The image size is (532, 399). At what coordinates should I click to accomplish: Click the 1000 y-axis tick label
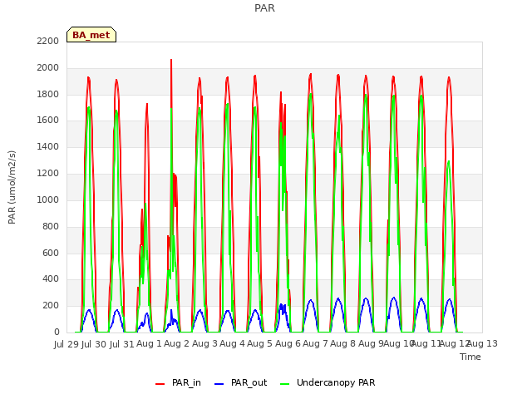[x=48, y=199]
